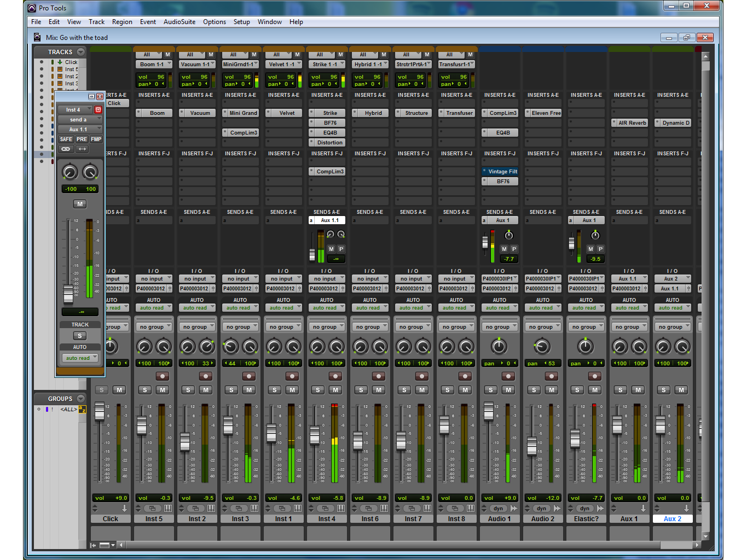Screen dimensions: 747x560
Task: Open the Region menu
Action: (122, 22)
